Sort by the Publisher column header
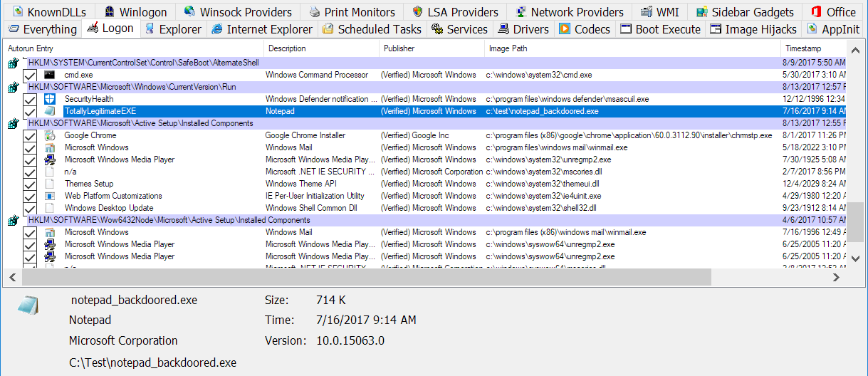This screenshot has width=868, height=376. (399, 48)
